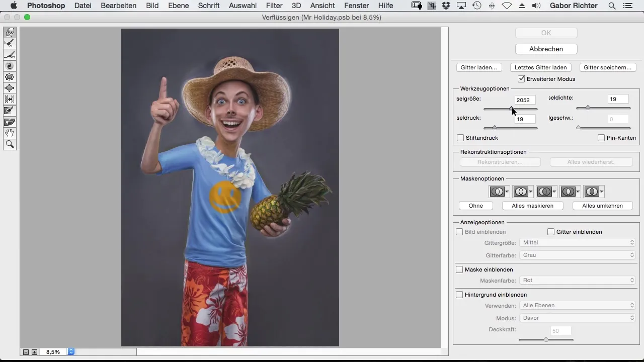This screenshot has height=362, width=644.
Task: Check Gitter einblenden
Action: click(x=551, y=232)
